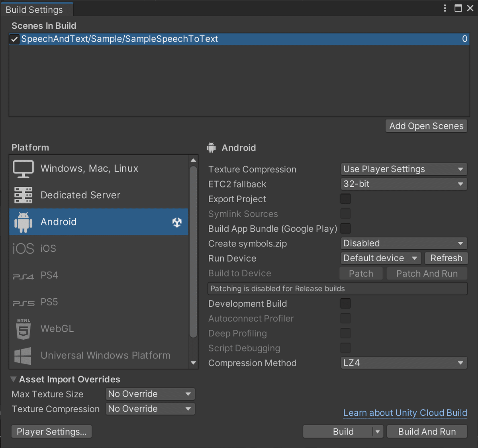Click the Unity logo on Android row
Screen dimensions: 478x448
[x=177, y=222]
